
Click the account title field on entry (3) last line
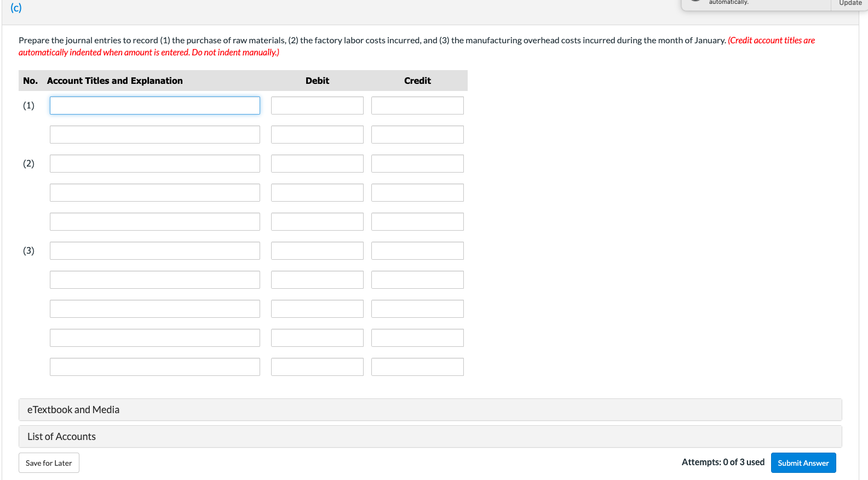coord(155,367)
